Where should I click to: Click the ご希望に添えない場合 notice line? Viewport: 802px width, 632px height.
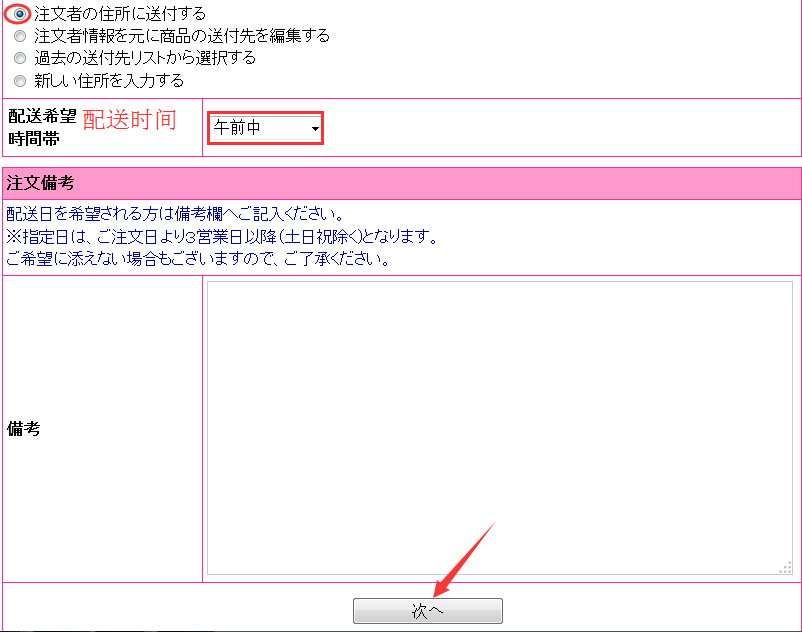(197, 259)
